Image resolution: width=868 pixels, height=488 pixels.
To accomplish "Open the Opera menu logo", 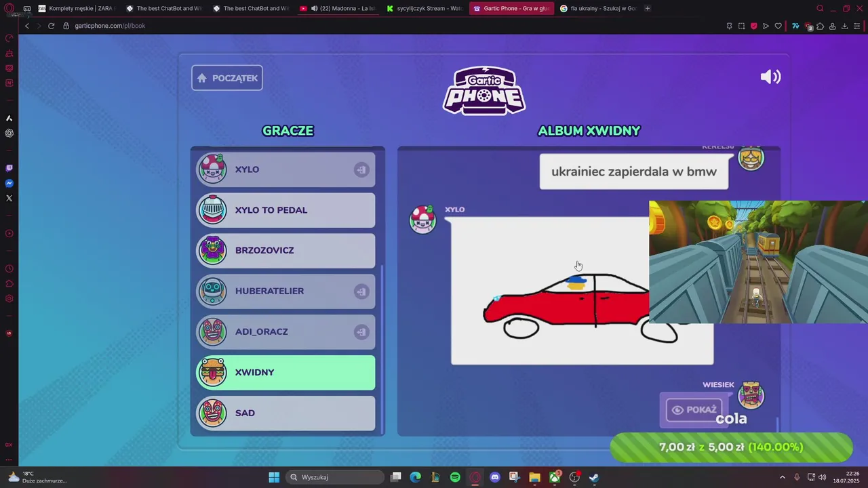I will 9,9.
